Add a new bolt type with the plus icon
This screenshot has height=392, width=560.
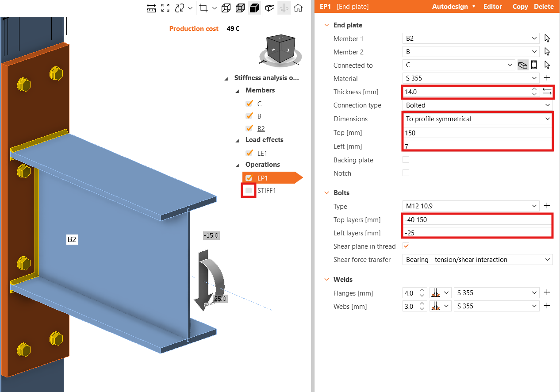point(547,205)
